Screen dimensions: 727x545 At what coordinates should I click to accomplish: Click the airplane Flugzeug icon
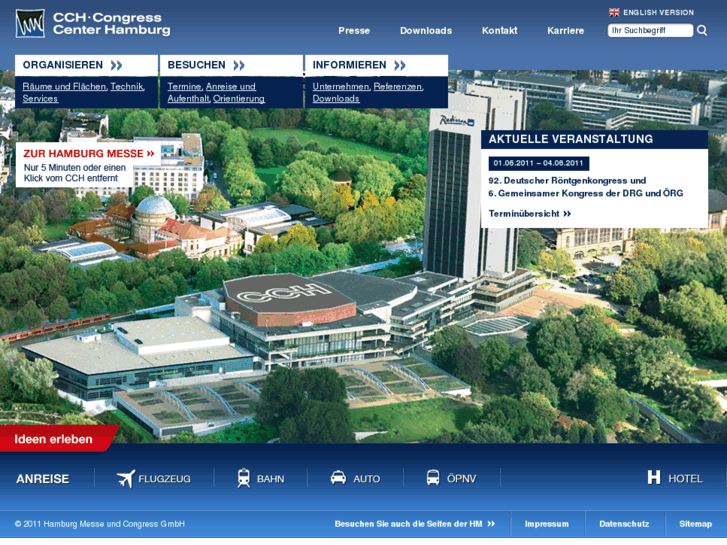pyautogui.click(x=126, y=479)
